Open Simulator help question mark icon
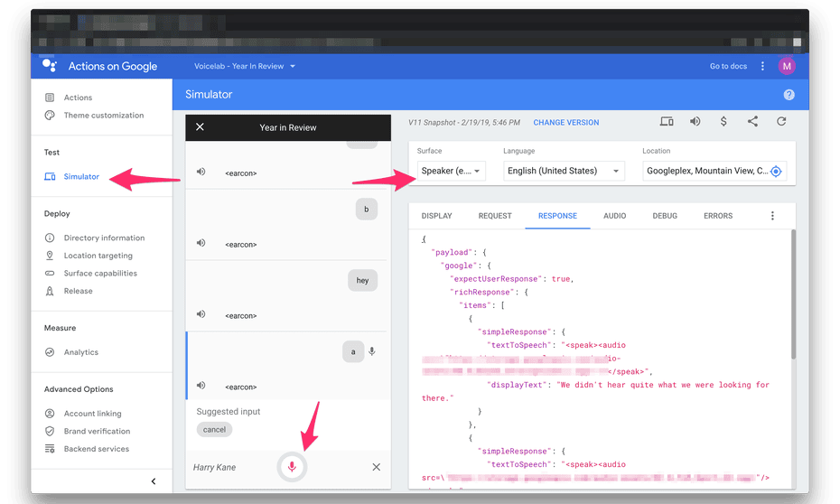Image resolution: width=840 pixels, height=504 pixels. click(x=789, y=95)
